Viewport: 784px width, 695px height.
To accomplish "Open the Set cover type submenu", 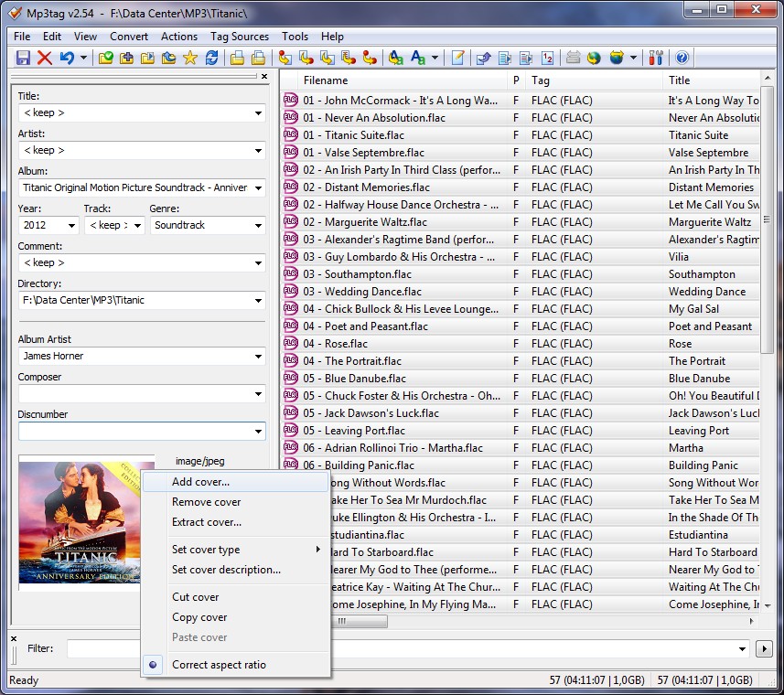I will [x=235, y=550].
